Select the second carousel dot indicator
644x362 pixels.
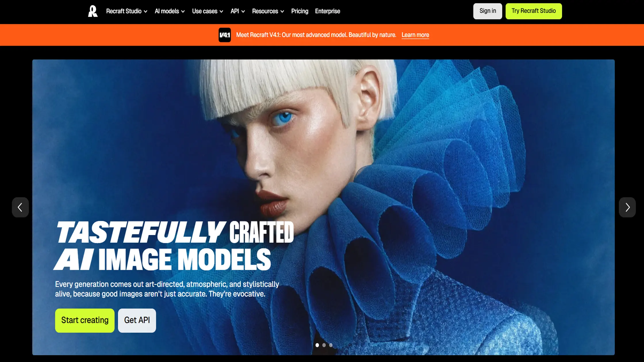(x=324, y=345)
